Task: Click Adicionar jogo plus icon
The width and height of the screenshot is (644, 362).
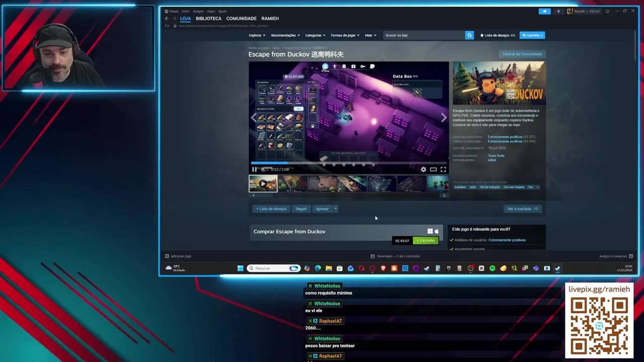Action: pos(167,256)
